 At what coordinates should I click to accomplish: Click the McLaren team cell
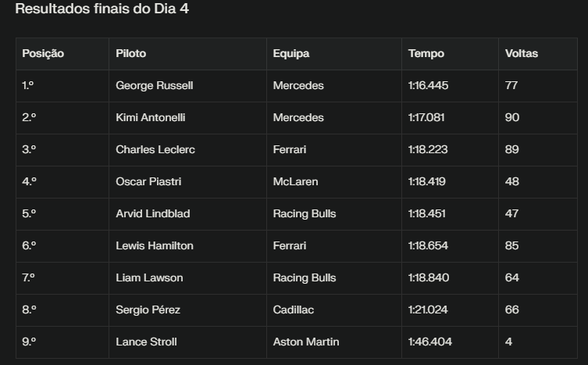pyautogui.click(x=295, y=181)
